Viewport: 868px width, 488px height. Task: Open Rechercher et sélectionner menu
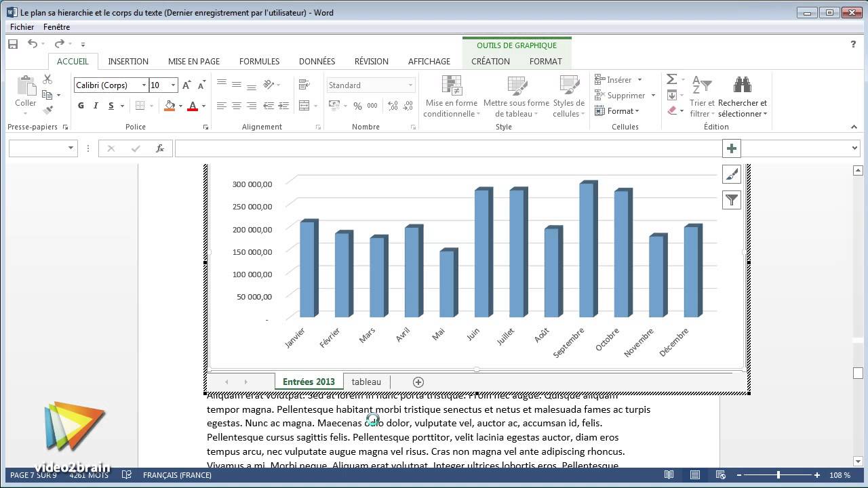click(x=743, y=96)
